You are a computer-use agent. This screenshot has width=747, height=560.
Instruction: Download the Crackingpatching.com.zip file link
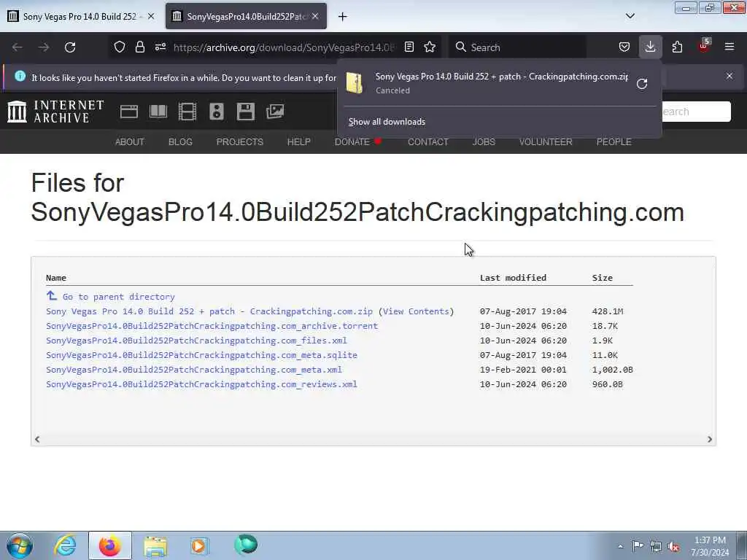[x=209, y=311]
